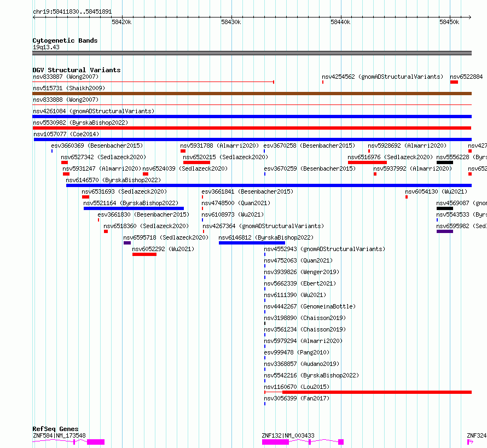The width and height of the screenshot is (487, 448).
Task: Select the blue nsv6146812 variant bar
Action: [x=252, y=243]
